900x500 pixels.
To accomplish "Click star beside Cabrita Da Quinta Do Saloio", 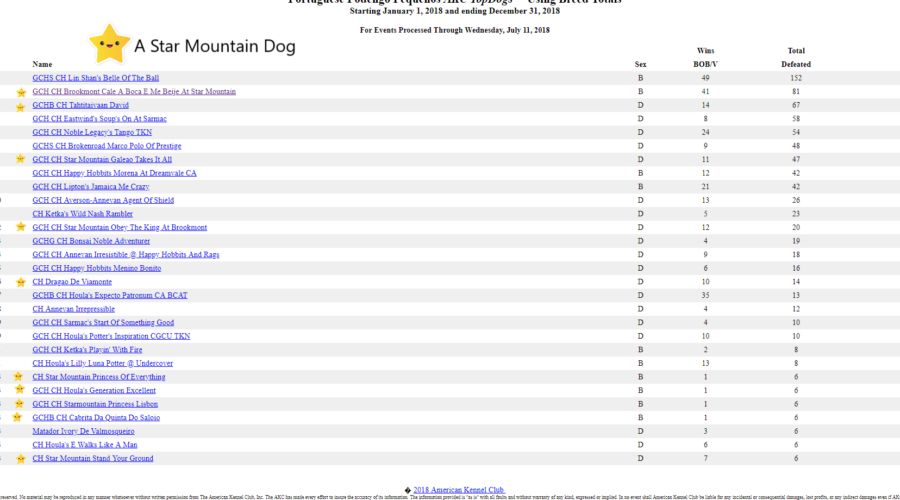I will pyautogui.click(x=17, y=417).
